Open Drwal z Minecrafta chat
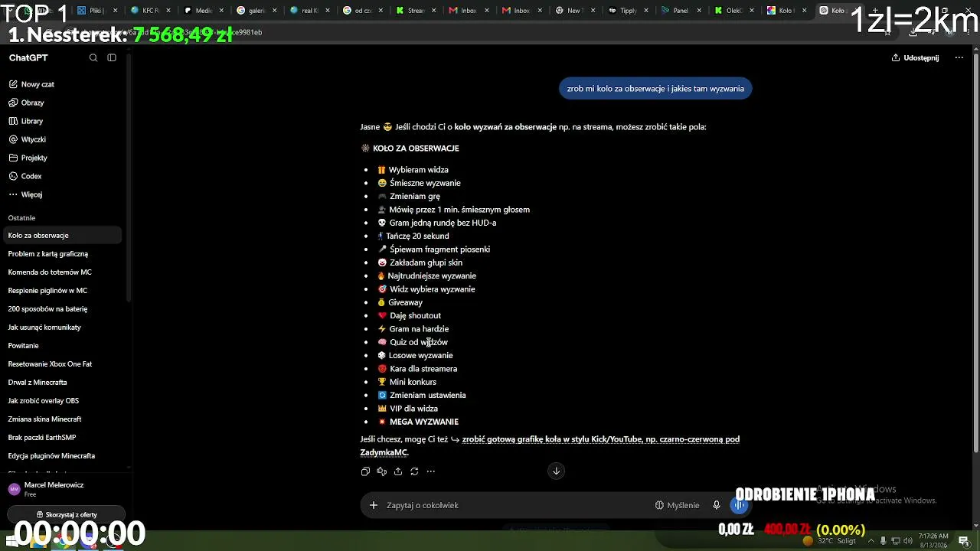Image resolution: width=980 pixels, height=551 pixels. pos(63,383)
